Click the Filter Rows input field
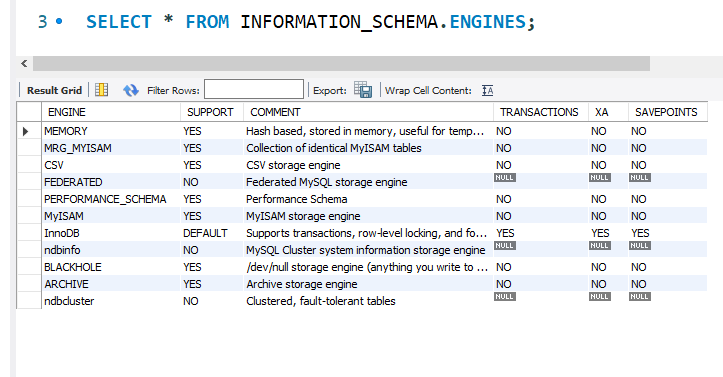The image size is (723, 377). point(254,89)
